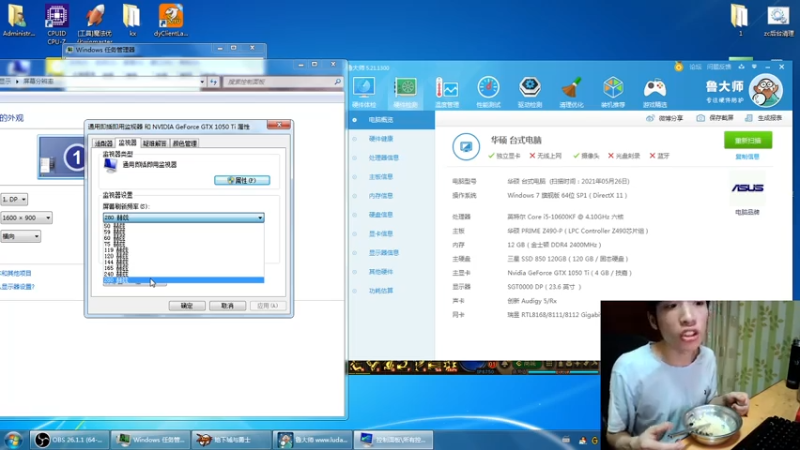The height and width of the screenshot is (450, 800).
Task: Select the 硬件检测 toolbar icon
Action: [406, 92]
